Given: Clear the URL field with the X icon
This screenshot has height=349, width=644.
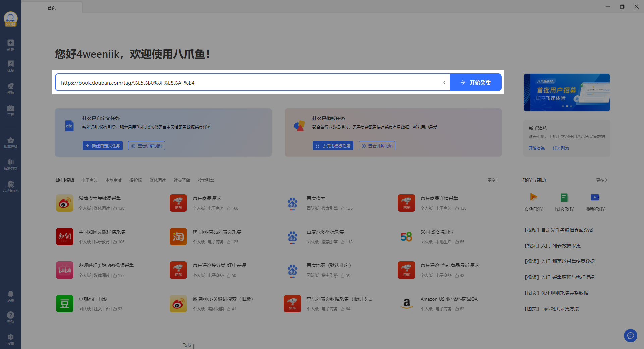Looking at the screenshot, I should click(444, 83).
